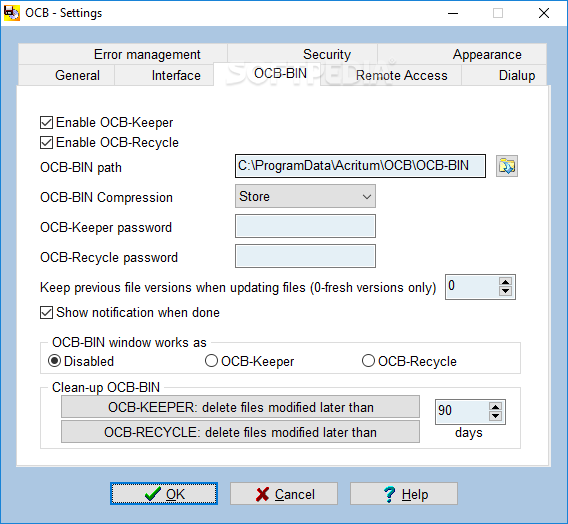Go to Remote Access tab
This screenshot has width=568, height=524.
point(391,75)
